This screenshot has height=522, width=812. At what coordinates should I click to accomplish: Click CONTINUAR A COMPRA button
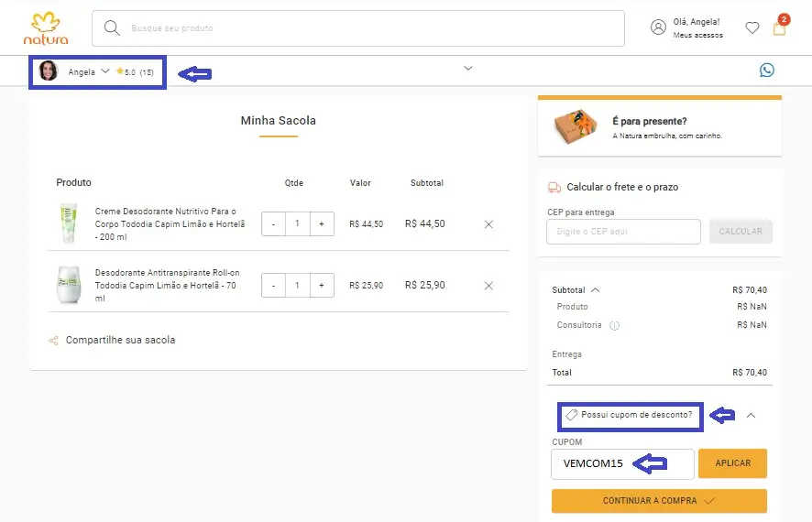pyautogui.click(x=659, y=501)
